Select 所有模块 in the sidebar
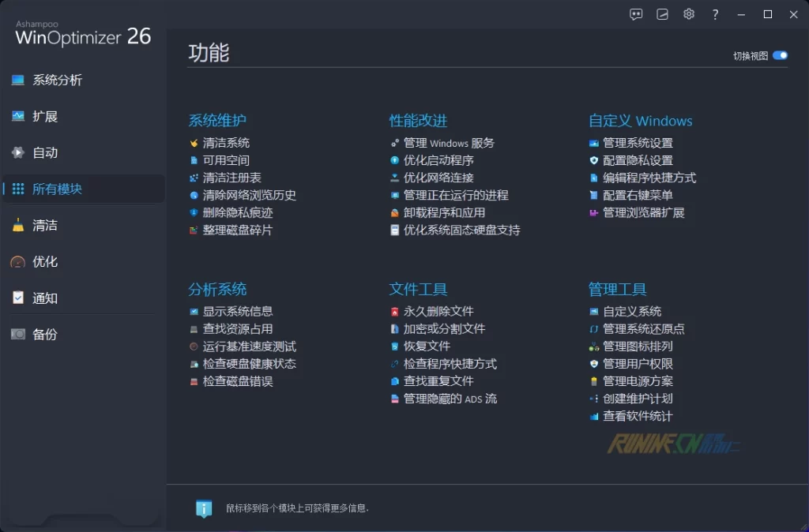Image resolution: width=809 pixels, height=532 pixels. pyautogui.click(x=57, y=189)
